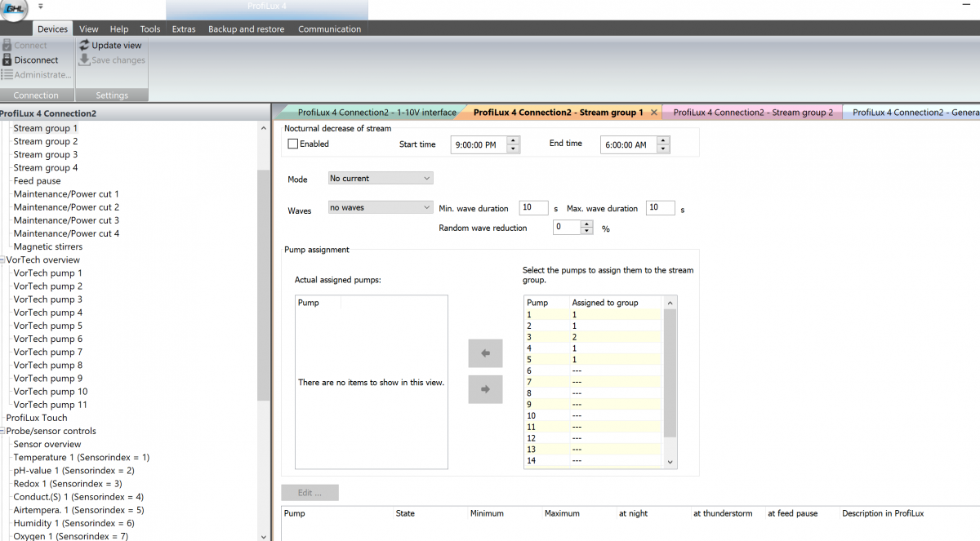This screenshot has height=541, width=980.
Task: Click the Minimum column header
Action: coord(487,513)
